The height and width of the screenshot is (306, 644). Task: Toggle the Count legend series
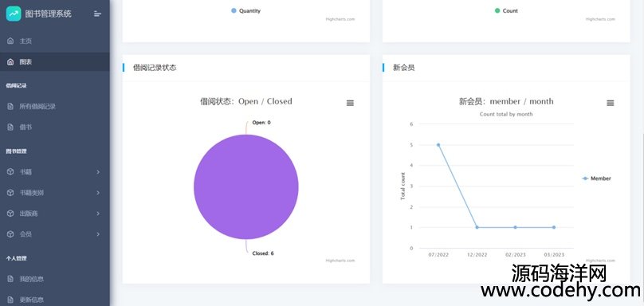(x=506, y=11)
